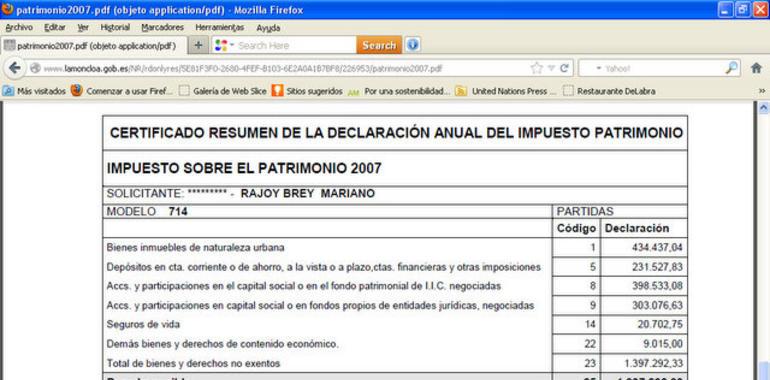Click the total 1.397.292,33
Viewport: 770px width, 380px height.
[x=653, y=364]
